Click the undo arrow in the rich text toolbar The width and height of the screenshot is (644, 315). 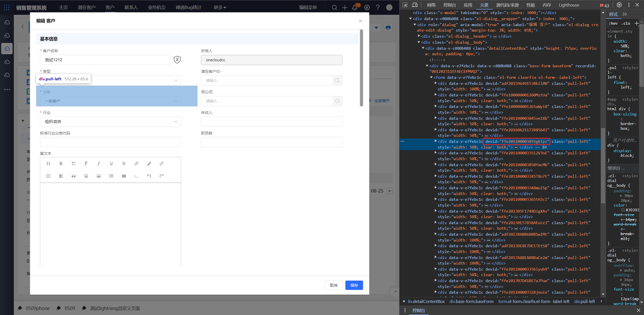coord(149,176)
